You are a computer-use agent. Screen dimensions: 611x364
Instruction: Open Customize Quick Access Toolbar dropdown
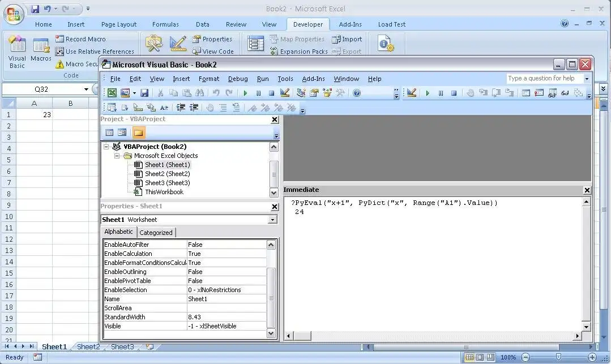(88, 8)
